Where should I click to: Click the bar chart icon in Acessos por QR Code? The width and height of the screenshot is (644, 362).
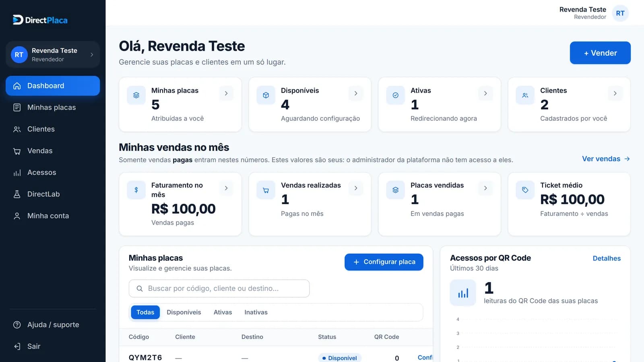tap(463, 293)
